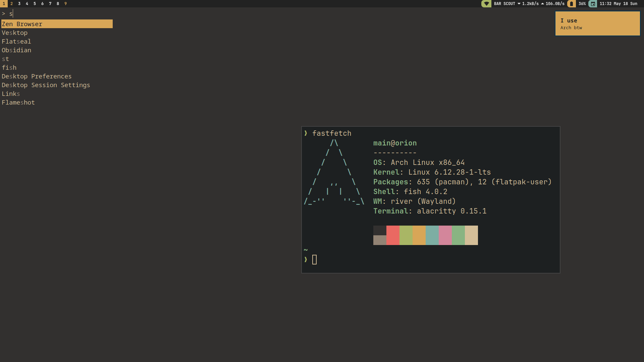Click the terminal prompt cursor block

(314, 260)
